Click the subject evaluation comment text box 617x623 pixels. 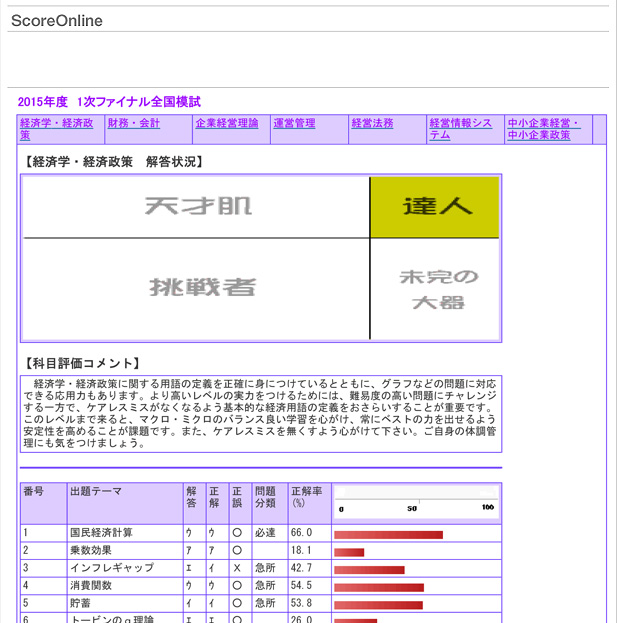(x=261, y=414)
